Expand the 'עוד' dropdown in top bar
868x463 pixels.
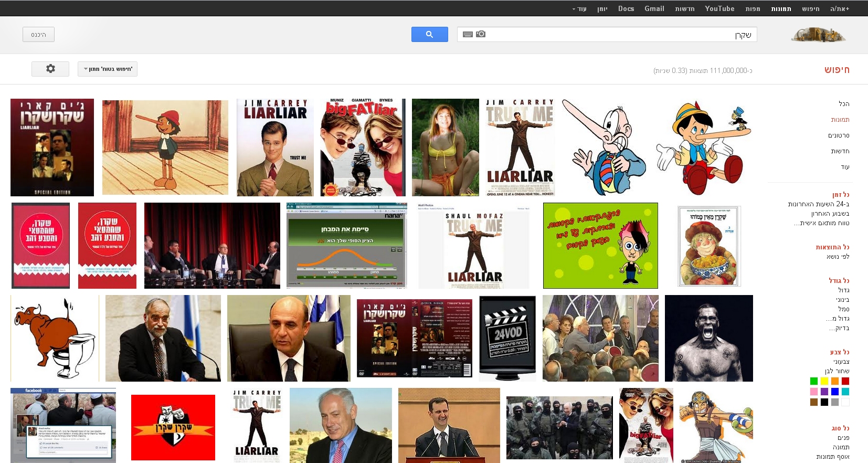(579, 8)
